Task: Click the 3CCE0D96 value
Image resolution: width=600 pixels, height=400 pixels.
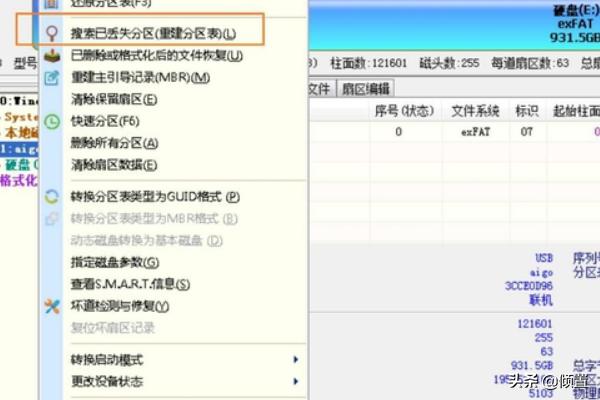Action: (529, 286)
